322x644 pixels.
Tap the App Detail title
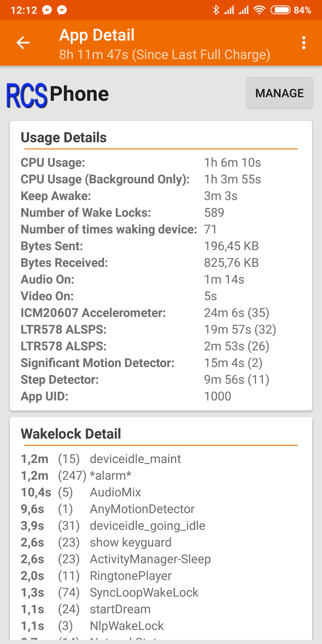(97, 35)
